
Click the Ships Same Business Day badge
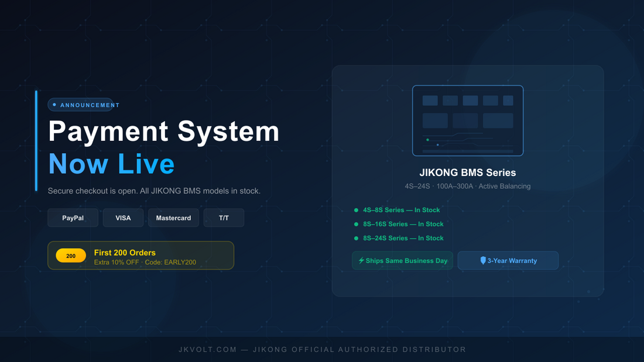click(403, 261)
